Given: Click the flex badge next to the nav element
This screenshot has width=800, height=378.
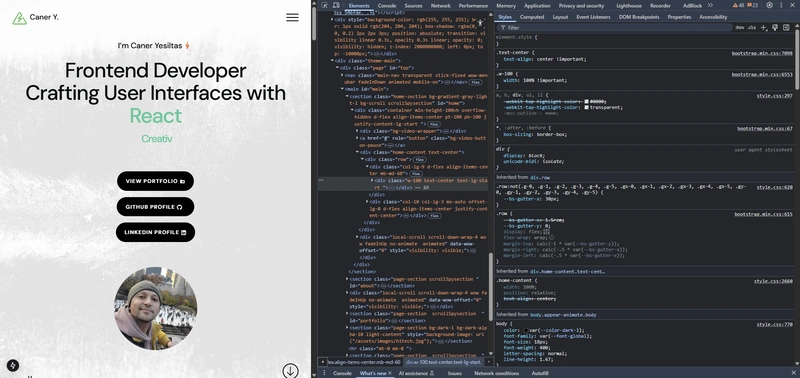Looking at the screenshot, I should tap(475, 82).
